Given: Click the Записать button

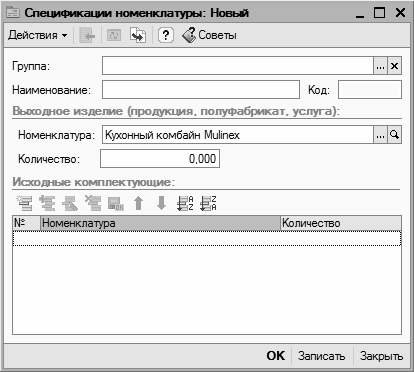Looking at the screenshot, I should pos(321,356).
